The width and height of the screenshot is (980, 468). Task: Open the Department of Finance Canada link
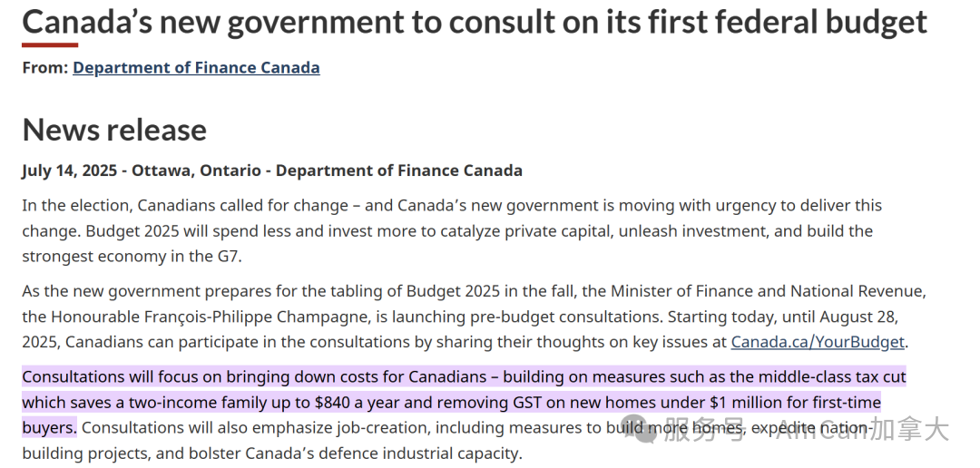pyautogui.click(x=196, y=67)
